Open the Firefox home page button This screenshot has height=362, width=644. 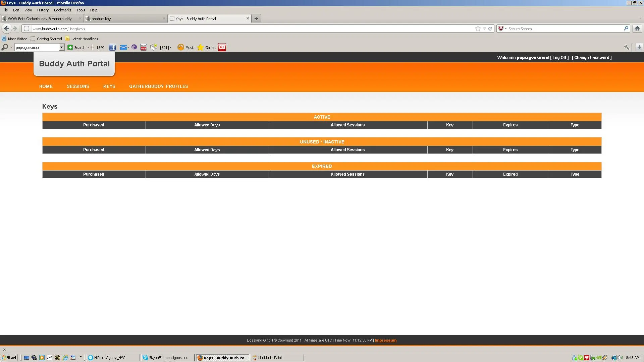pyautogui.click(x=637, y=28)
